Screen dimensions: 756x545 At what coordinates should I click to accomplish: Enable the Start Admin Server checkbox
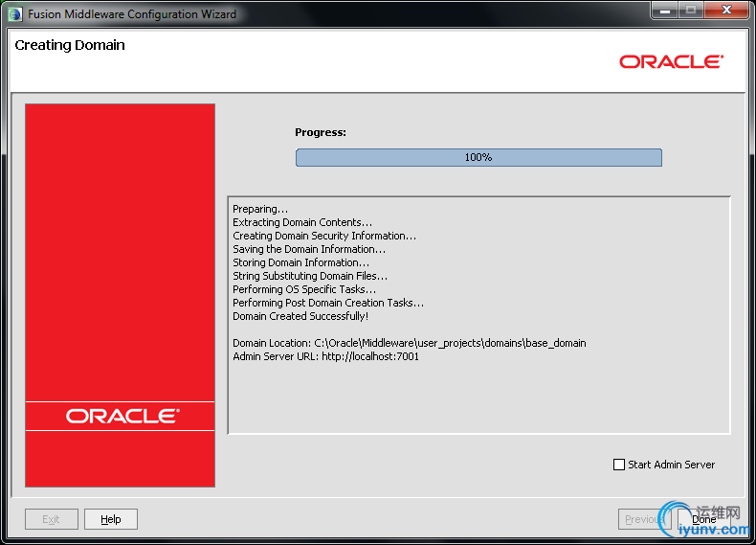point(619,465)
